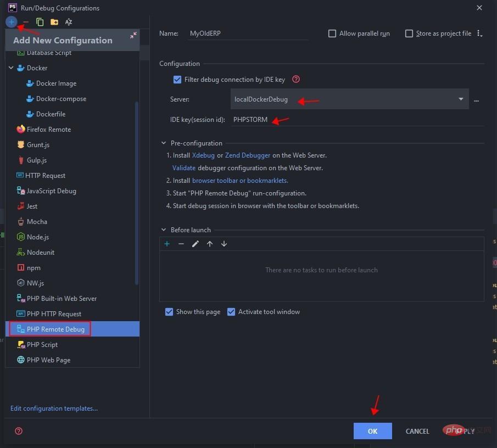Enable Store as project file
The width and height of the screenshot is (497, 448).
click(409, 33)
